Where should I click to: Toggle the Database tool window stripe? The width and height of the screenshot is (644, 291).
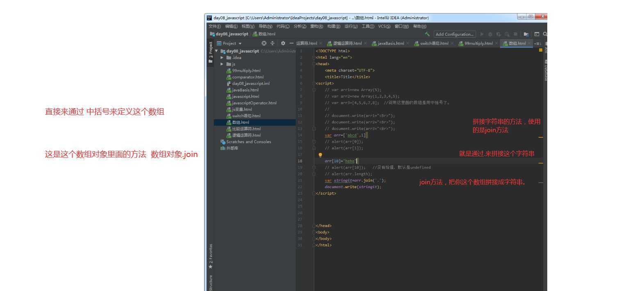(546, 70)
